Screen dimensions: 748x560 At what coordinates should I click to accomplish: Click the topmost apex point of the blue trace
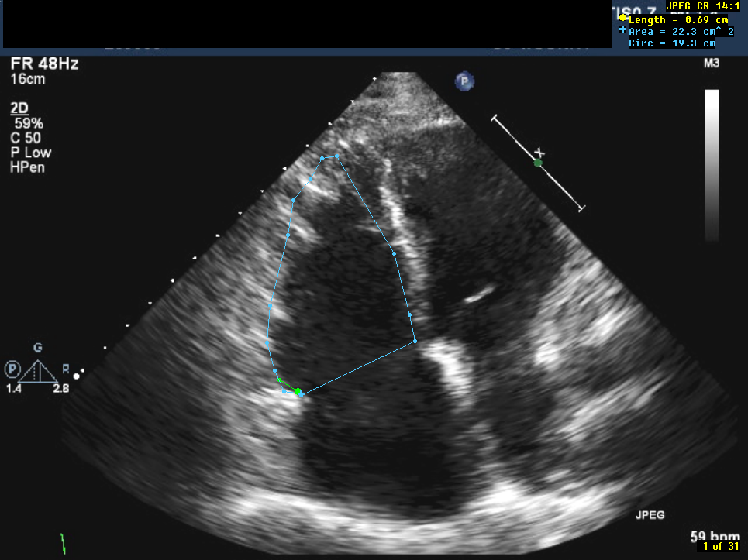click(x=337, y=156)
